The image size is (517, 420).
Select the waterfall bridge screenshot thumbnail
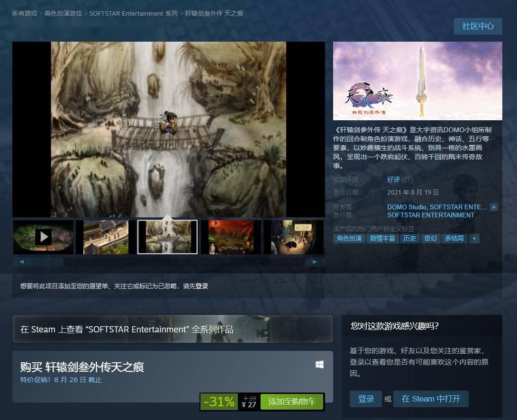pos(167,237)
